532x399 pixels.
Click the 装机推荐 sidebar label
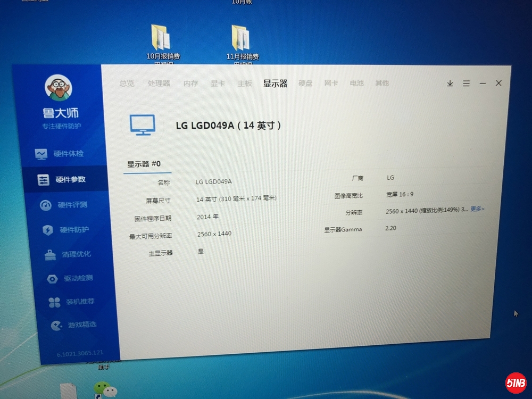tap(80, 301)
